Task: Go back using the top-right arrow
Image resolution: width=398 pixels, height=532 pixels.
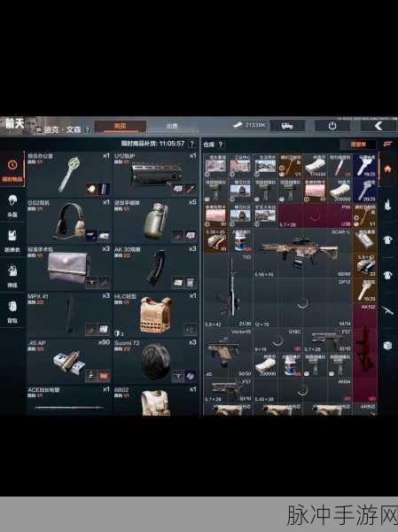Action: 378,126
